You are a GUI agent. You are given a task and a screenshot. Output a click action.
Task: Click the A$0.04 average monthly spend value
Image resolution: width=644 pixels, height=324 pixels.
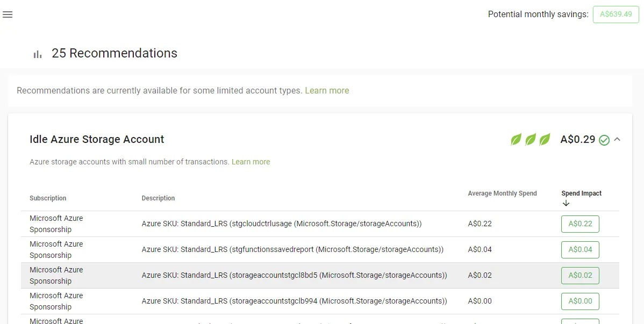[x=480, y=250]
